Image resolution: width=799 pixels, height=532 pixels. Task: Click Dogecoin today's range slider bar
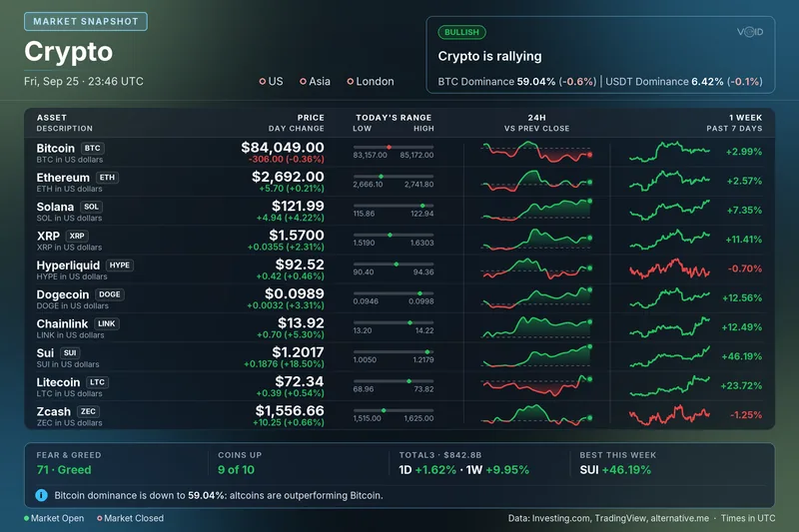[394, 293]
